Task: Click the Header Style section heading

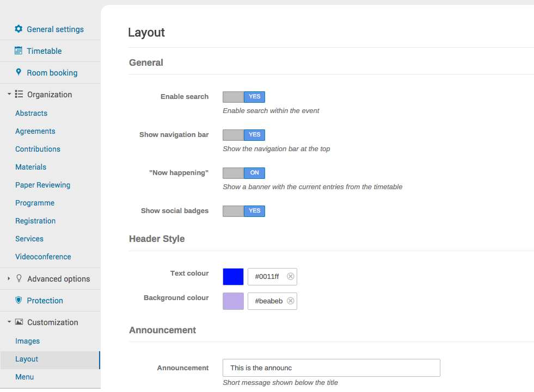Action: click(x=157, y=239)
